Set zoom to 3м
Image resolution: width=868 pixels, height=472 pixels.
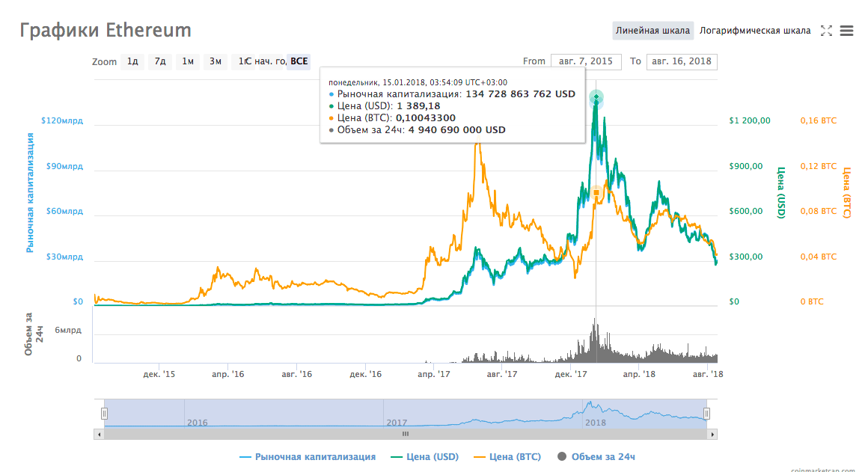coord(216,61)
